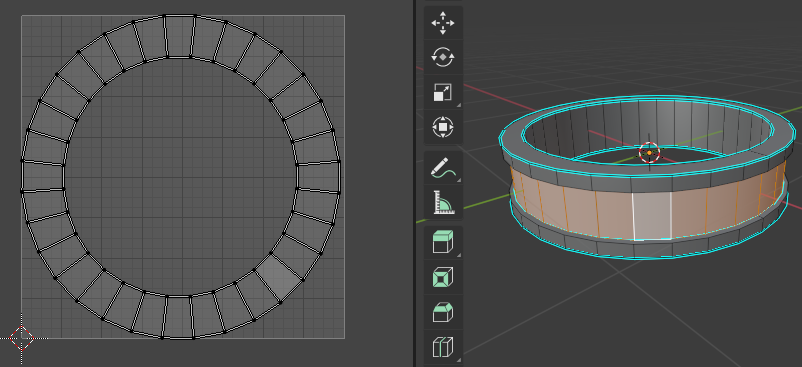Select the Move tool in the viewport toolbar

pos(443,23)
